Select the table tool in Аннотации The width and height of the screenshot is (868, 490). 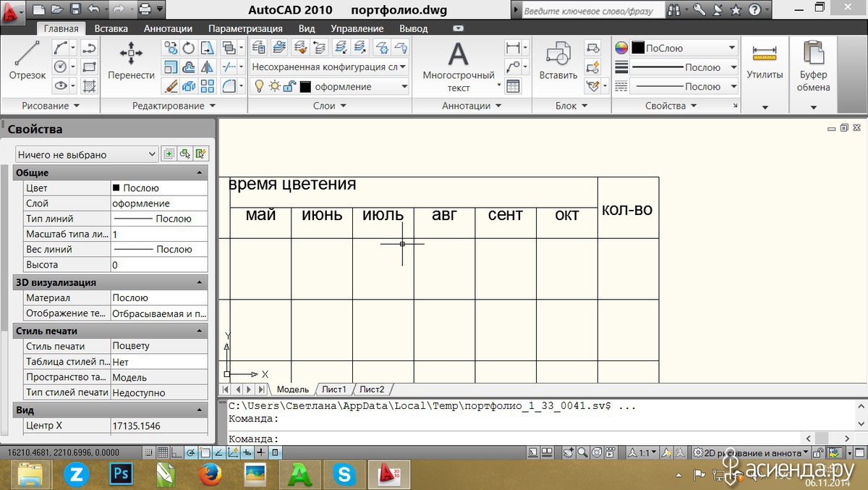513,86
